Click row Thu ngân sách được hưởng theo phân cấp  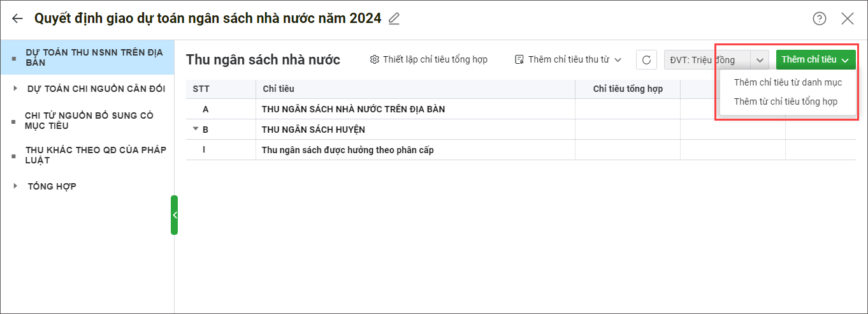click(x=347, y=150)
